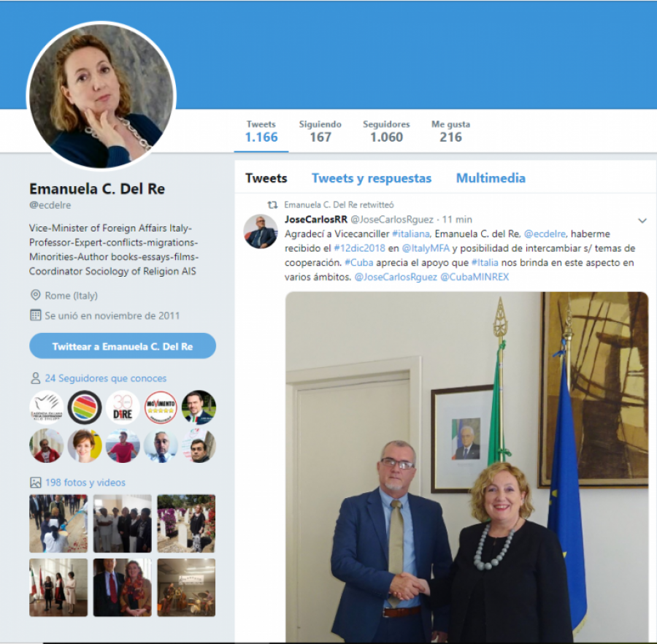Open the Seguidores 1.060 list
This screenshot has width=657, height=644.
tap(386, 131)
